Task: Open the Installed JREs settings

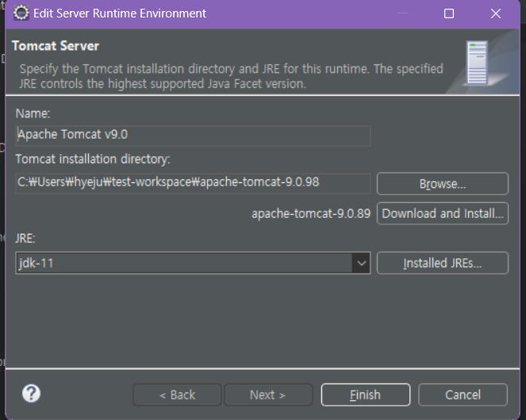Action: 443,263
